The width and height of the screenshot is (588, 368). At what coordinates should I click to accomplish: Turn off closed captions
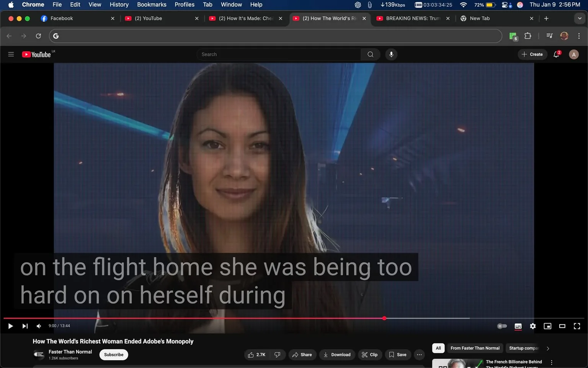click(518, 326)
